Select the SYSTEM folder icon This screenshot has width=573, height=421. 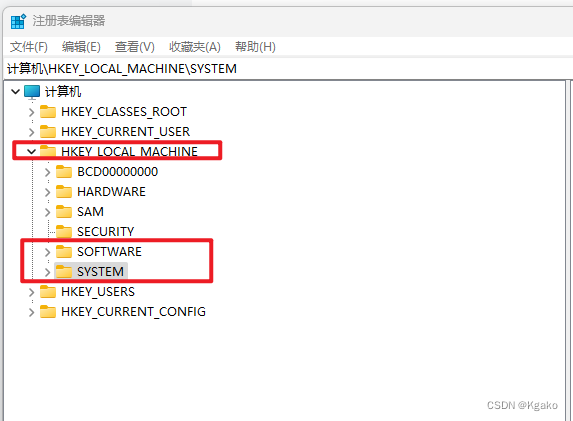click(x=64, y=271)
